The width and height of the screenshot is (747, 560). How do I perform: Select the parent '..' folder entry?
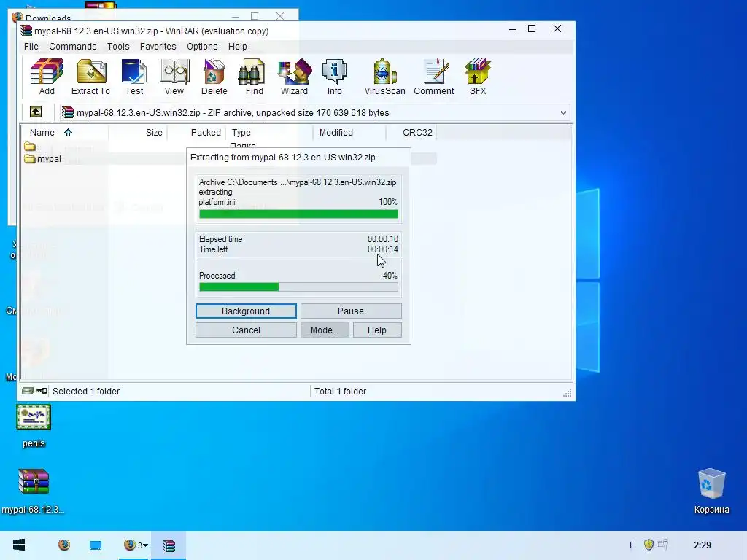pyautogui.click(x=32, y=147)
